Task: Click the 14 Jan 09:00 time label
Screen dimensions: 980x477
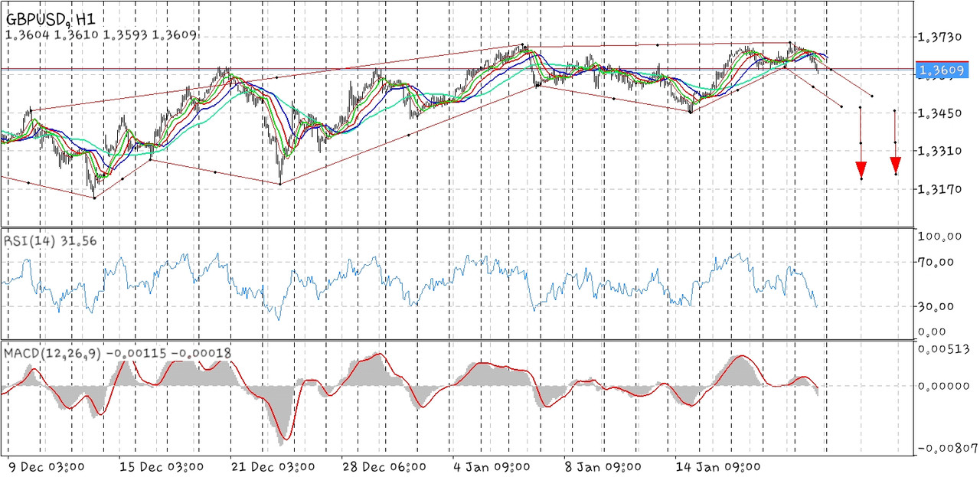Action: click(717, 467)
